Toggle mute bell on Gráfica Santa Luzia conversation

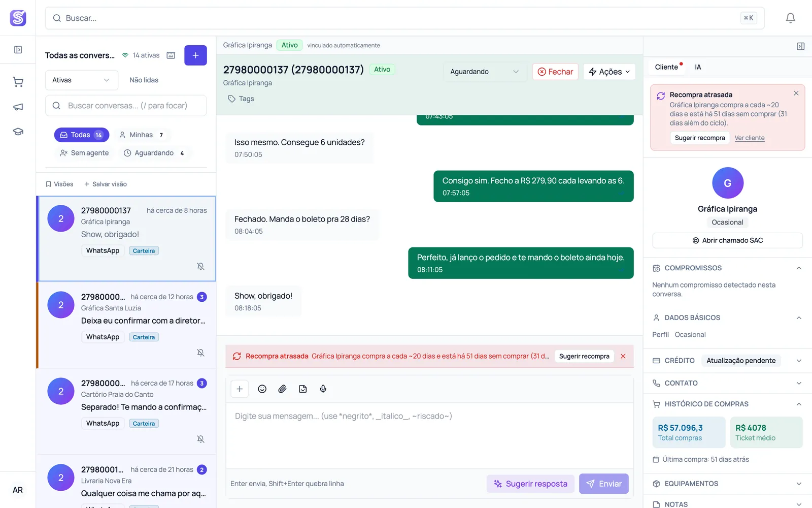click(201, 353)
